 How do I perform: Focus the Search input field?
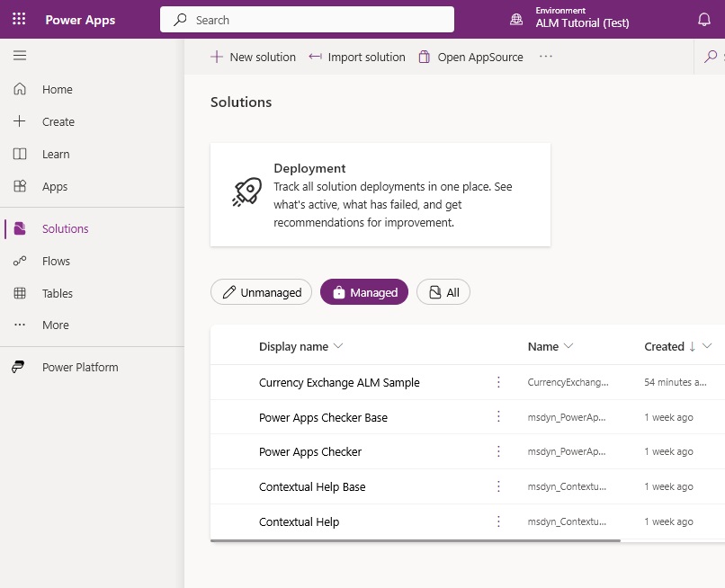tap(307, 20)
